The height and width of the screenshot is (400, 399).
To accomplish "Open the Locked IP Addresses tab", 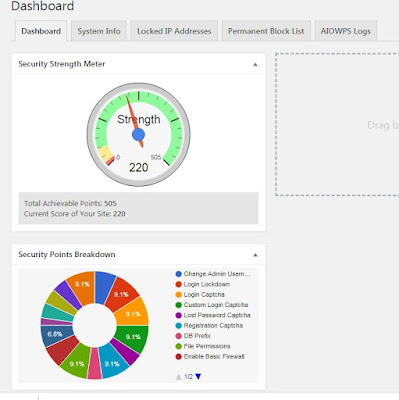I will (x=174, y=31).
